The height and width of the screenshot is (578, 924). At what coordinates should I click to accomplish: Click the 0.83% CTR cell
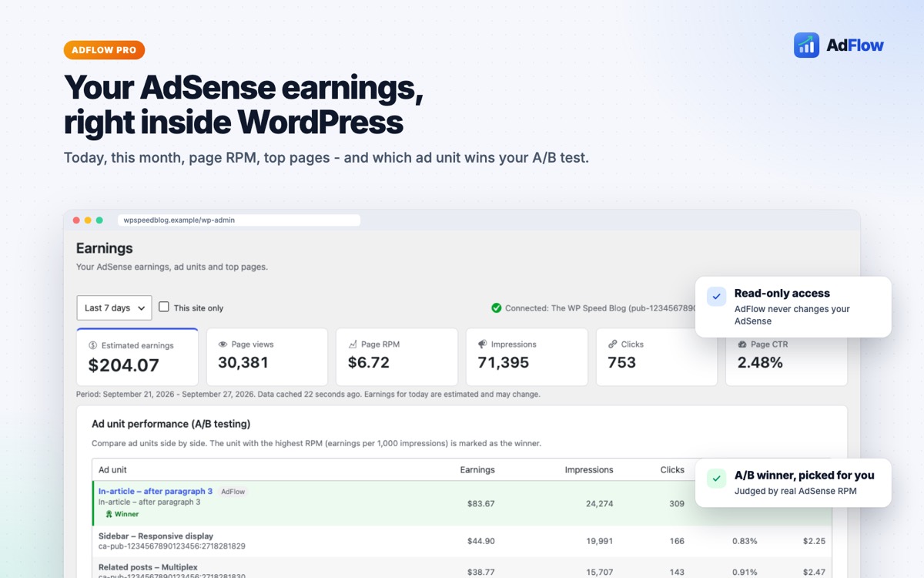pyautogui.click(x=745, y=541)
